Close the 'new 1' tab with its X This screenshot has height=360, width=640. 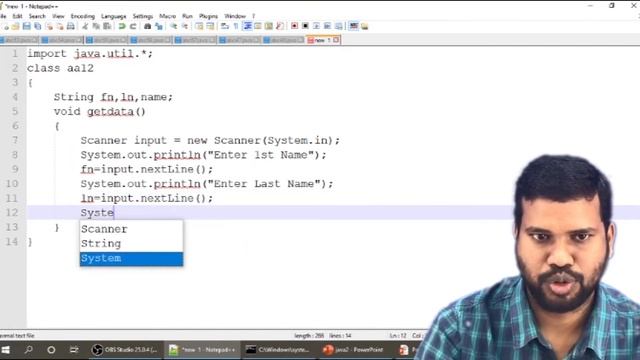click(x=336, y=40)
